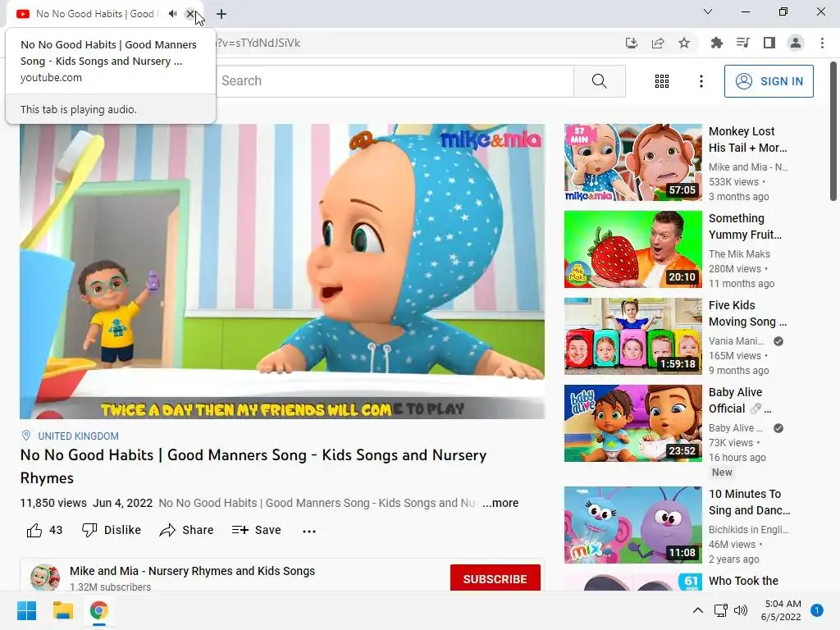Open the YouTube apps grid icon
Screen dimensions: 840x630
tap(662, 81)
